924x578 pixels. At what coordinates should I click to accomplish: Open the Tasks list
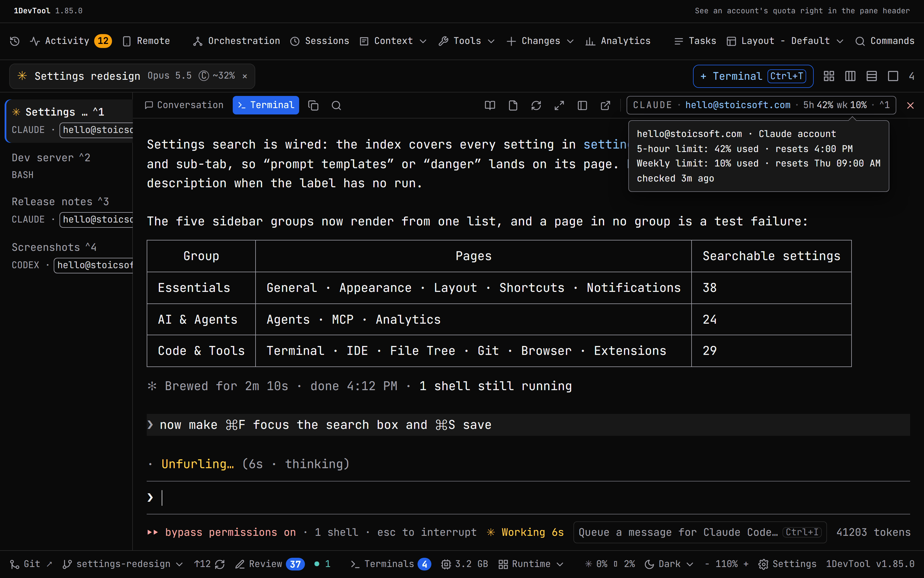pyautogui.click(x=695, y=41)
